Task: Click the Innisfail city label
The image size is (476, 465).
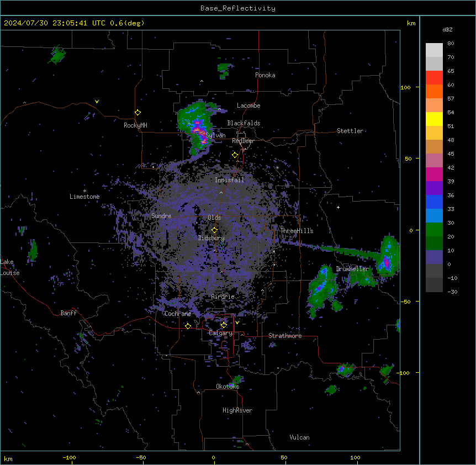Action: 230,180
